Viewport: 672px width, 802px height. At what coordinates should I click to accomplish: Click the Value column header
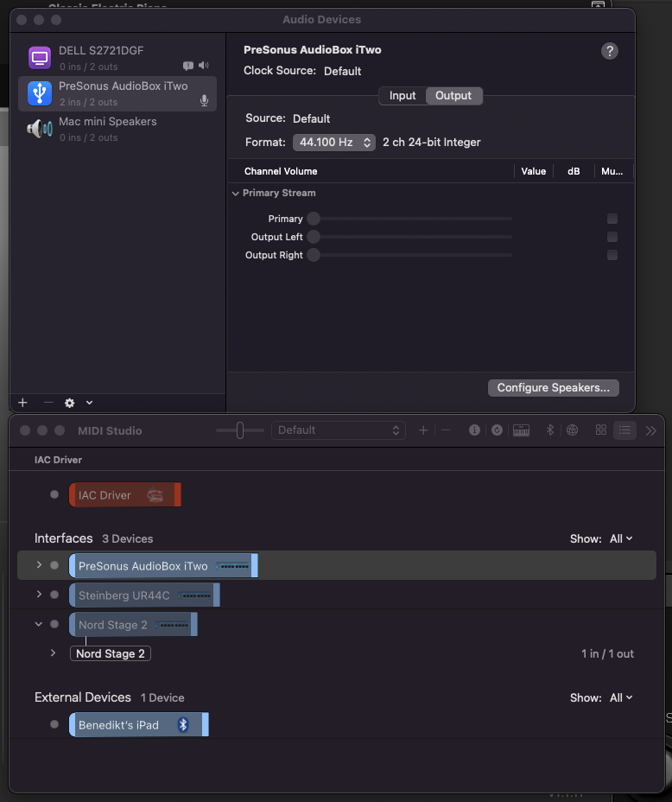coord(534,171)
